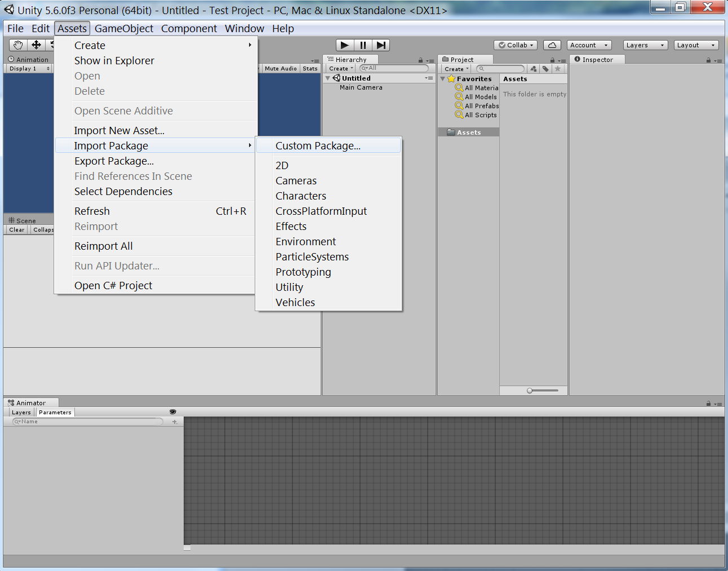Click the Play button
The width and height of the screenshot is (728, 571).
(345, 45)
